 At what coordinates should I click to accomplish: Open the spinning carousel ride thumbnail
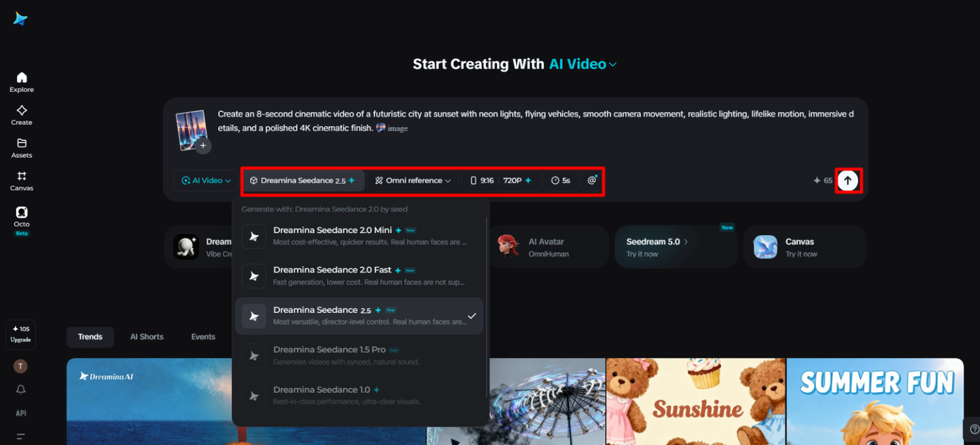pyautogui.click(x=547, y=401)
